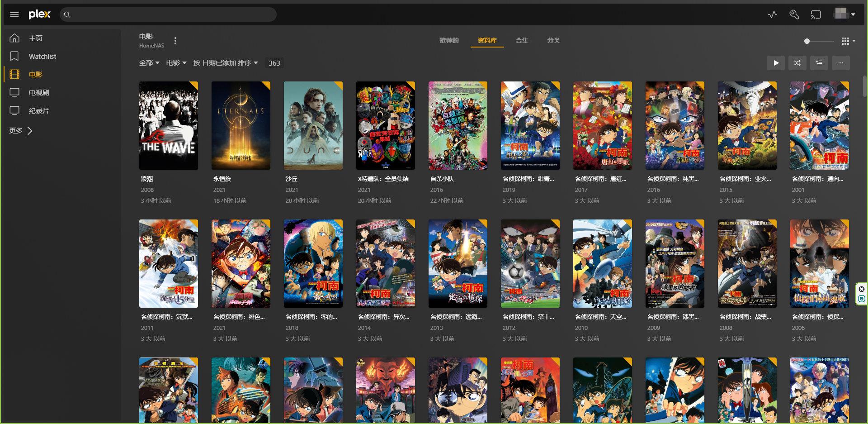Click add to playlist queue icon
This screenshot has width=868, height=424.
pos(819,63)
